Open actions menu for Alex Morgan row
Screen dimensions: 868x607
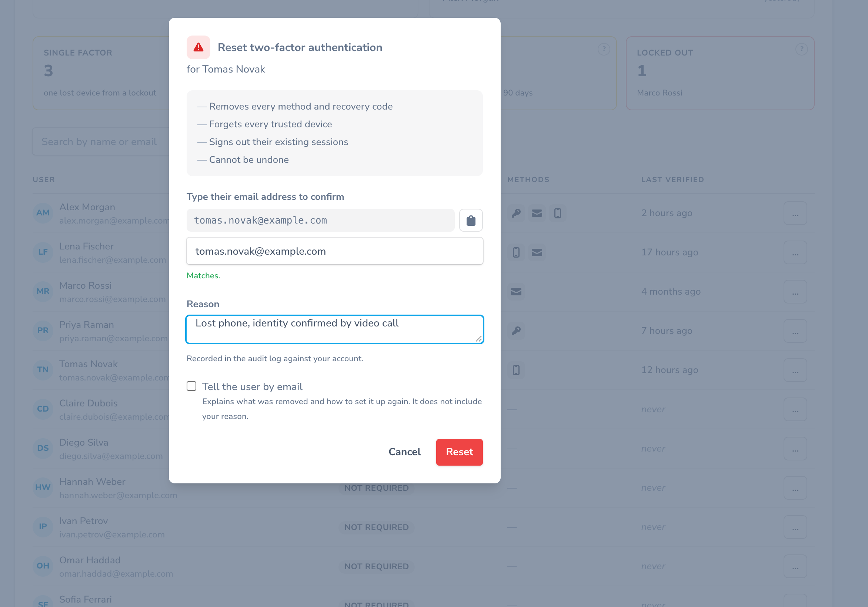pyautogui.click(x=795, y=213)
